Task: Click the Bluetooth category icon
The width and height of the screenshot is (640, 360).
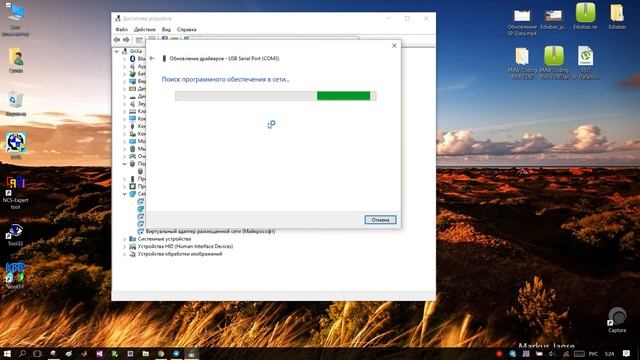Action: tap(132, 59)
